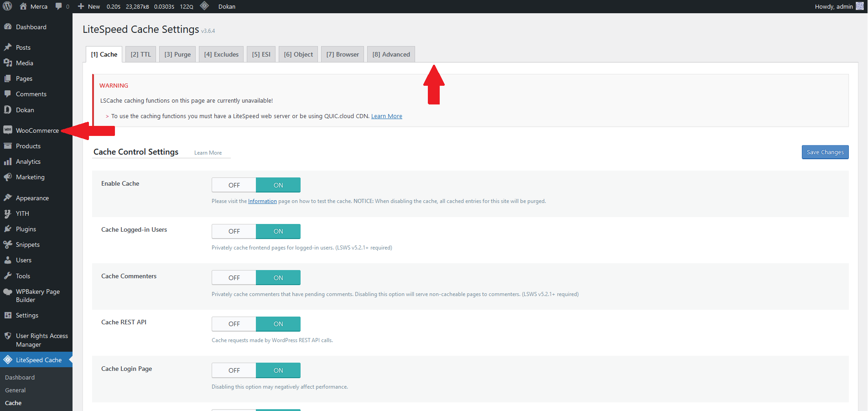Switch to the [2] TTL tab

[x=140, y=54]
